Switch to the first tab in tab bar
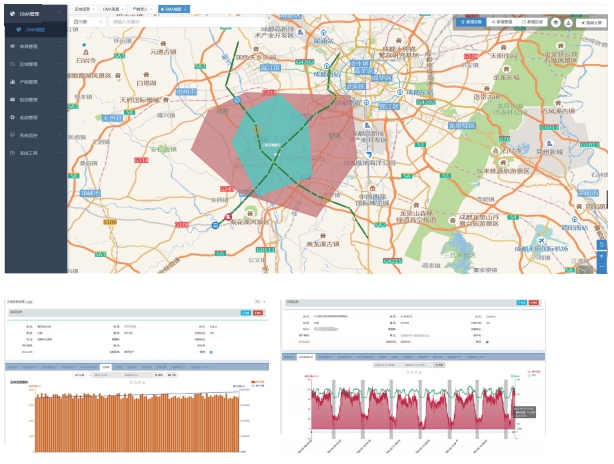Viewport: 614px width, 464px height. click(x=83, y=7)
